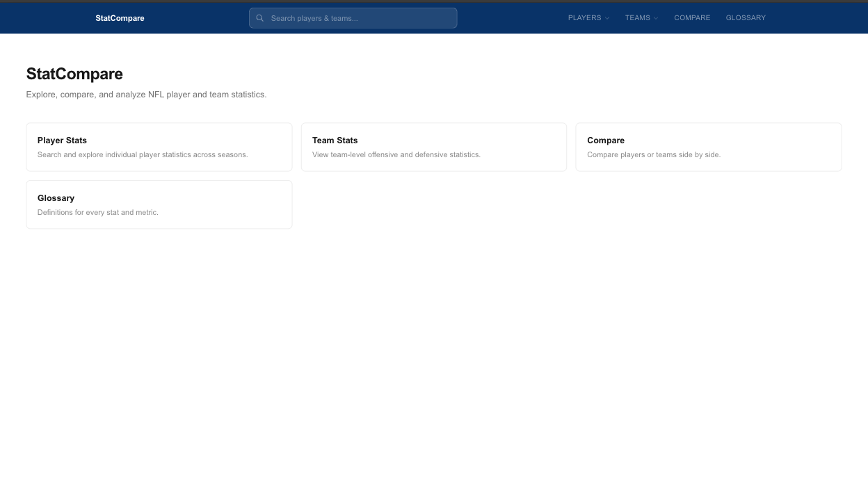Go to COMPARE in the top navigation
Image resolution: width=868 pixels, height=491 pixels.
(692, 18)
